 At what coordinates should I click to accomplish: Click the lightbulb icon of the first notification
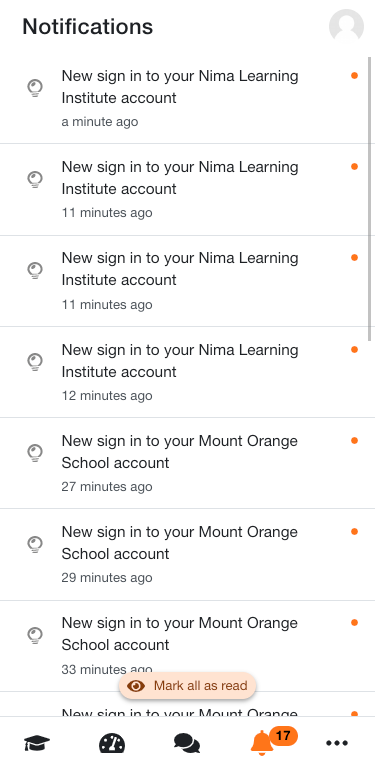click(34, 88)
